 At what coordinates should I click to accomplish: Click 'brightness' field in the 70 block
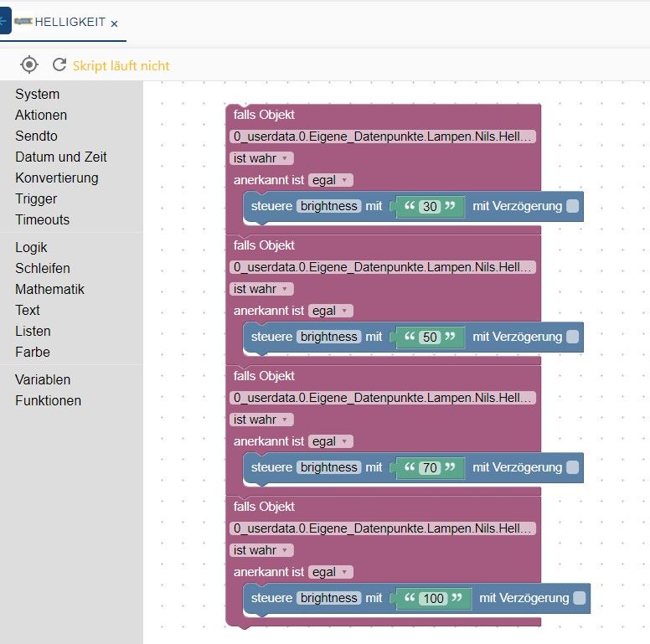pos(328,467)
